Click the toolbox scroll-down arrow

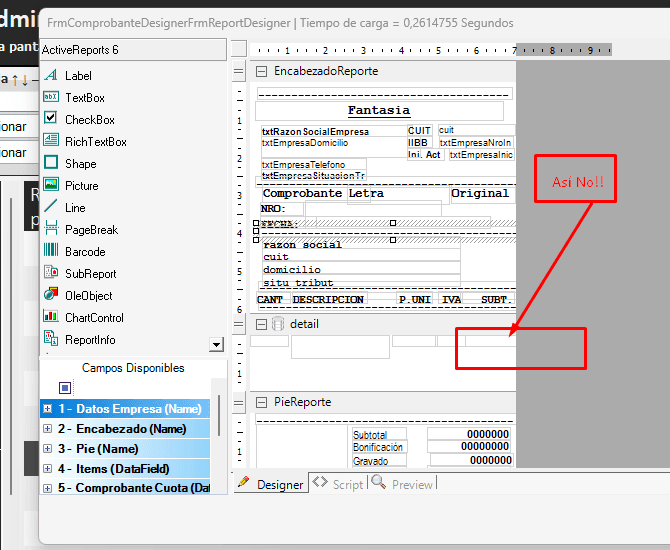pos(216,344)
